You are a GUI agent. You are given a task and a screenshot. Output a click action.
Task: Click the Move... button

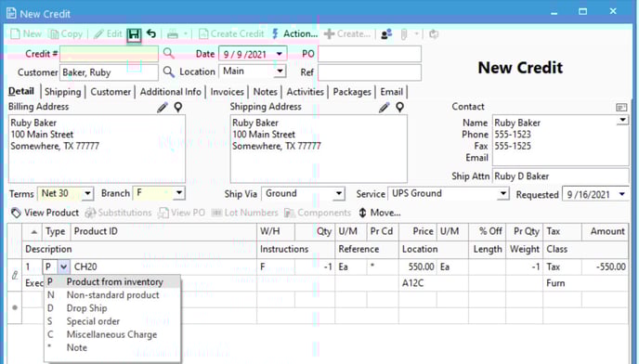(379, 213)
